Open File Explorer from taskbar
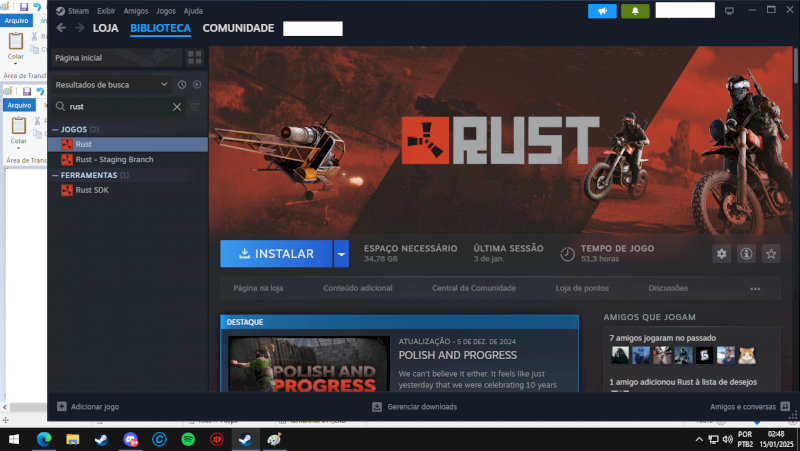 coord(72,439)
